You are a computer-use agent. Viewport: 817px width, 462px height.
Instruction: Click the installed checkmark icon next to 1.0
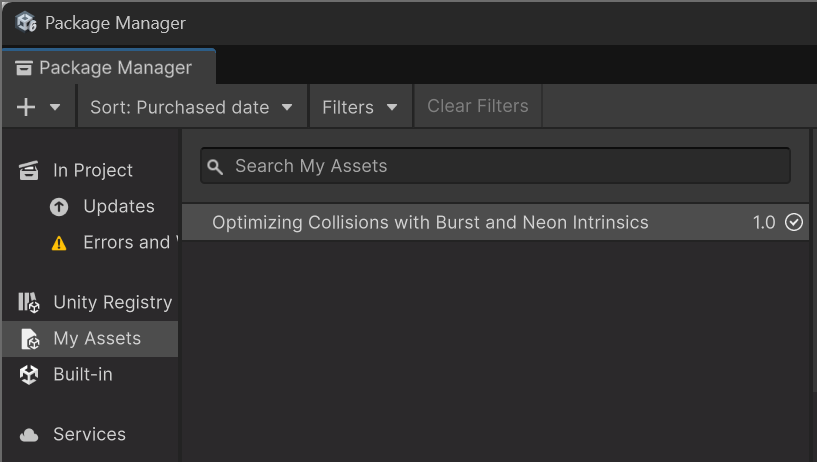point(794,222)
